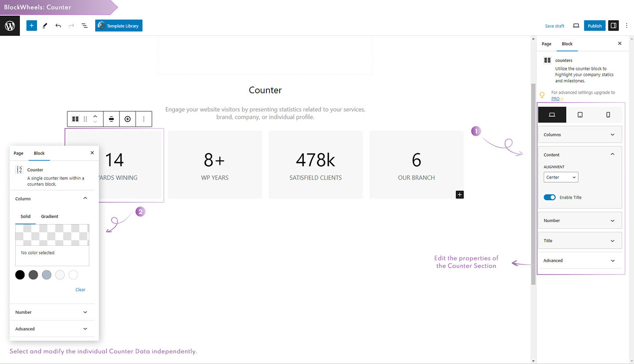Click the Save draft link

tap(554, 26)
